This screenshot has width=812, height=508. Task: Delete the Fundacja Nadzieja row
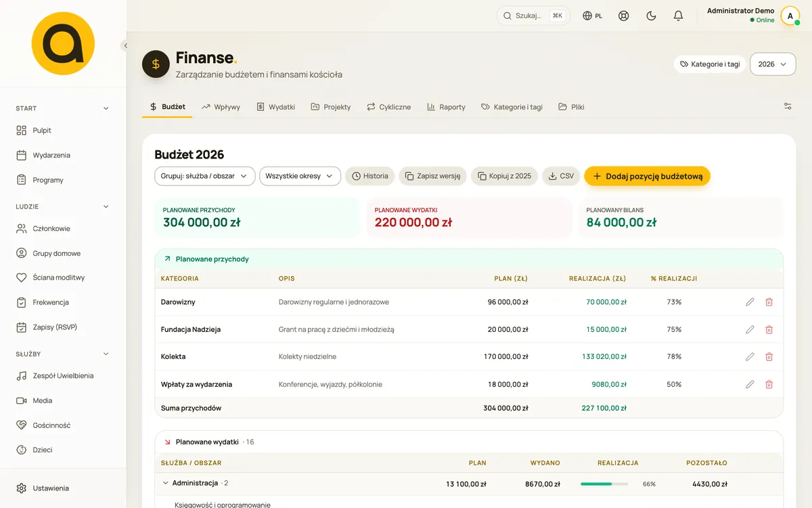pyautogui.click(x=769, y=329)
